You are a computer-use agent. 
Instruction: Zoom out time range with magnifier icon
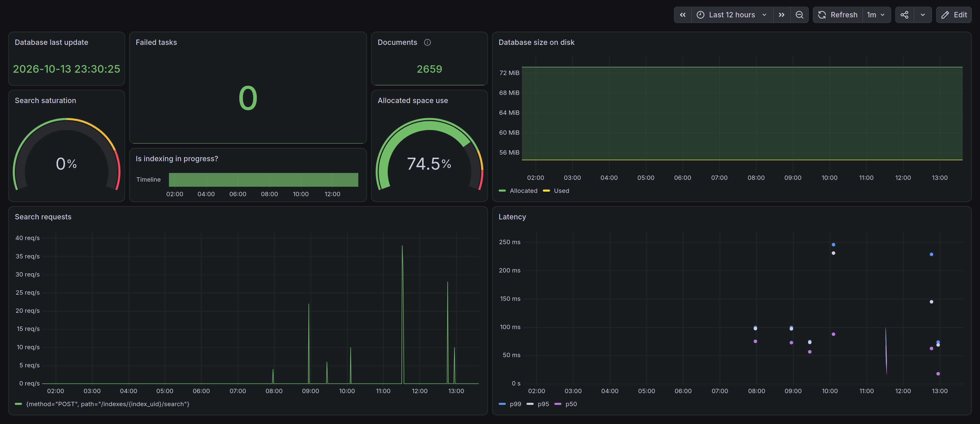799,15
